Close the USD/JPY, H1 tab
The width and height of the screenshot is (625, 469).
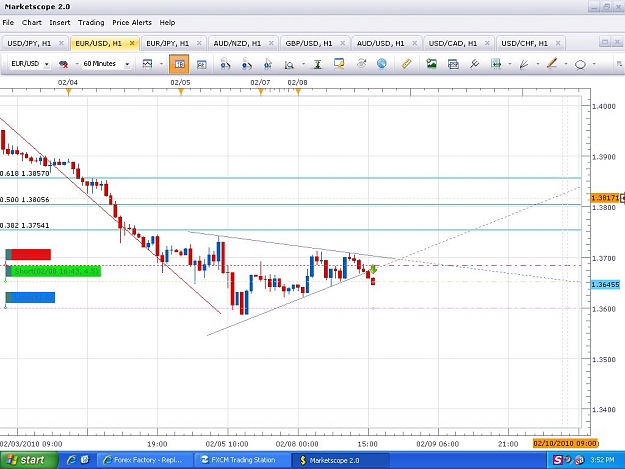61,43
